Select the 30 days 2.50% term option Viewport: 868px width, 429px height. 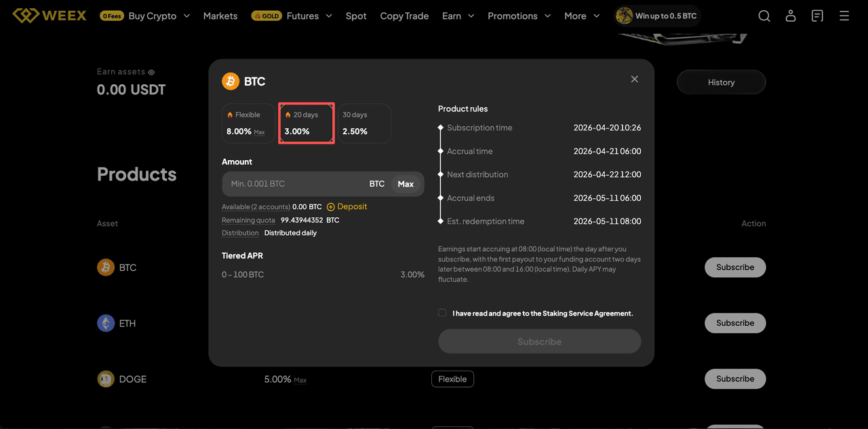pyautogui.click(x=365, y=123)
